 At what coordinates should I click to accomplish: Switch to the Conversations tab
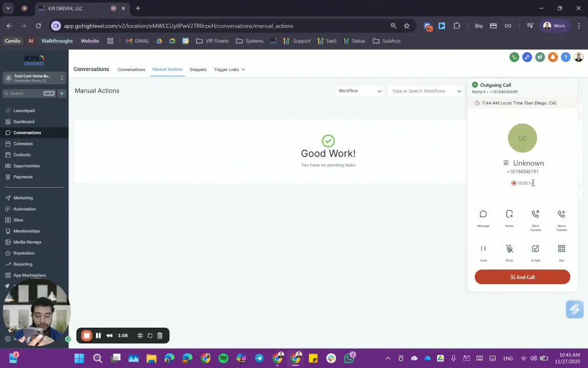[131, 70]
